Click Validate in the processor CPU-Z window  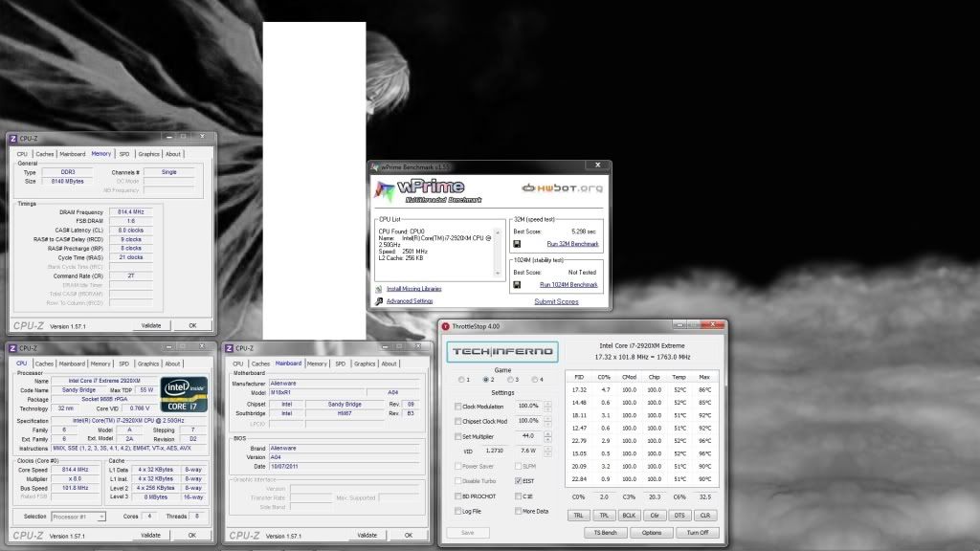[x=150, y=536]
